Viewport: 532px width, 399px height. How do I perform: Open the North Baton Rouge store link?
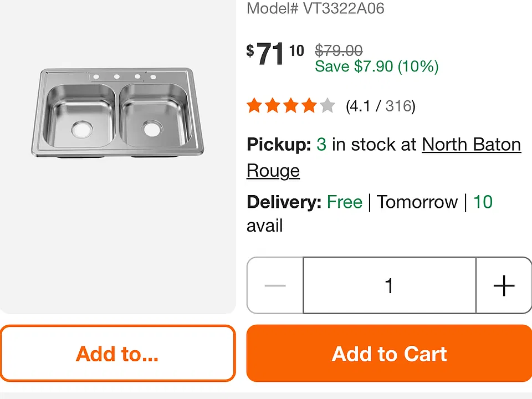[383, 157]
